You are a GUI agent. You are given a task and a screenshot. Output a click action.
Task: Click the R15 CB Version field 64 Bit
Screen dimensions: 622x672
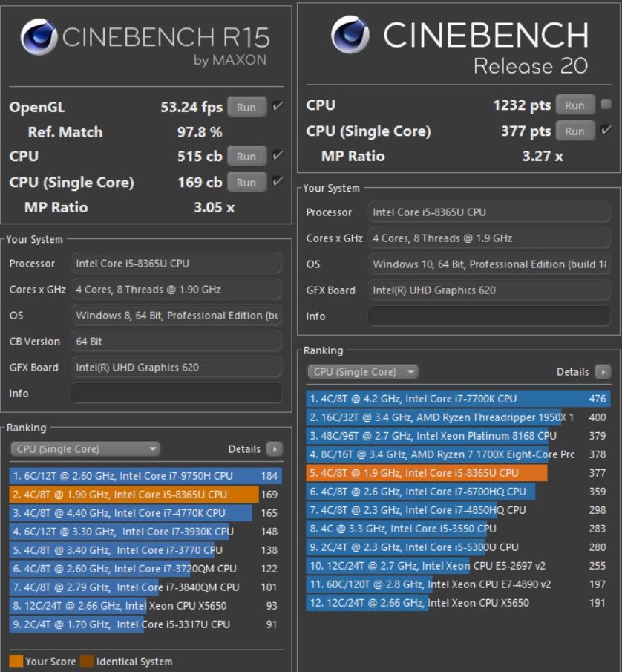pyautogui.click(x=177, y=341)
